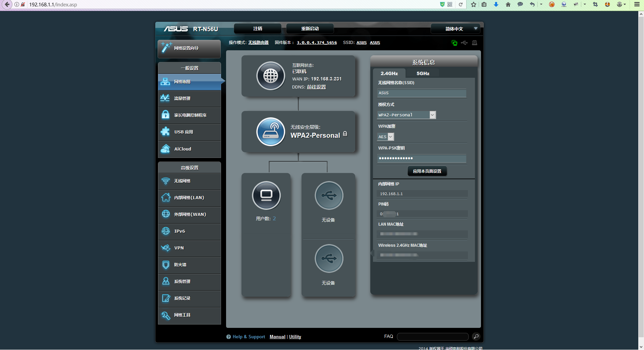Viewport: 644px width, 350px height.
Task: Open the language dropdown
Action: [x=455, y=29]
